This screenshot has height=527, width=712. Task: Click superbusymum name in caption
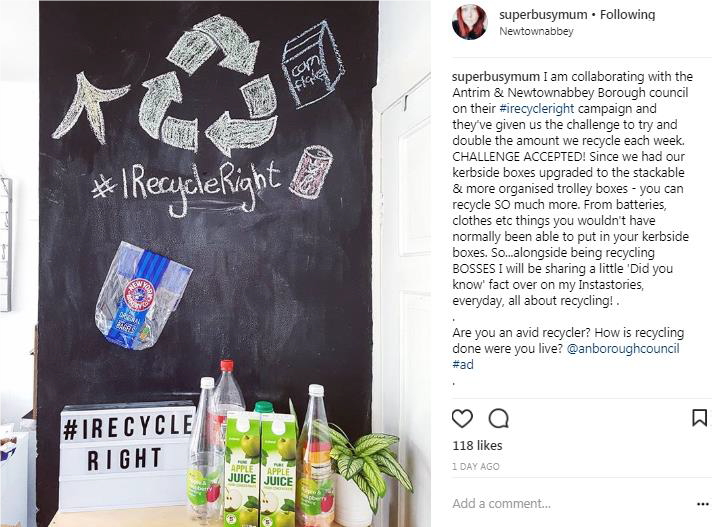click(x=496, y=77)
